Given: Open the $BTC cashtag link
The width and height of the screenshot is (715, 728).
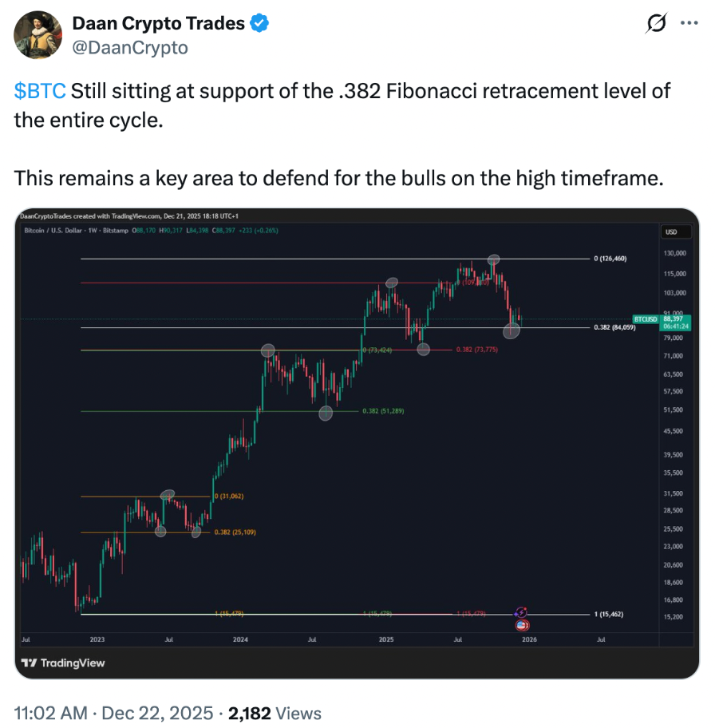Looking at the screenshot, I should [x=40, y=90].
